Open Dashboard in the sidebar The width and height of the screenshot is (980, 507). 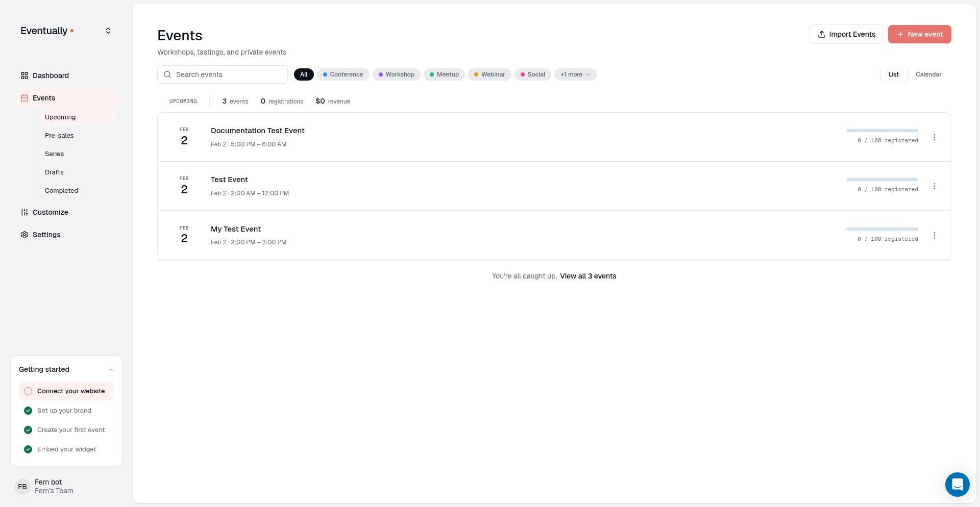(66, 75)
